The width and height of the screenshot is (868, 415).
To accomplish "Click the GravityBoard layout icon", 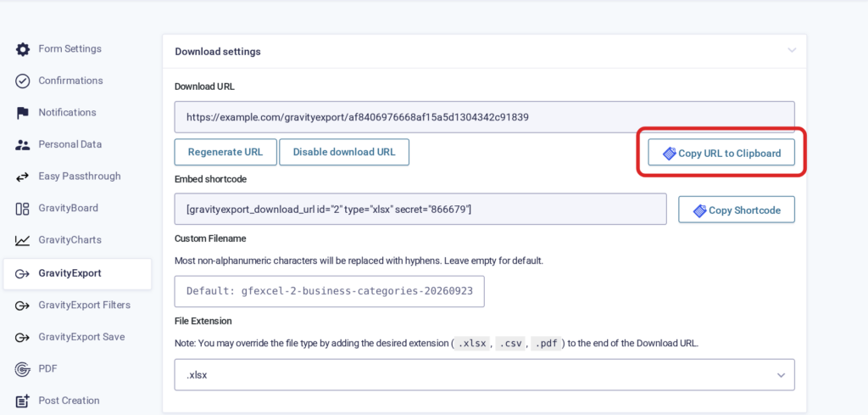I will point(22,209).
